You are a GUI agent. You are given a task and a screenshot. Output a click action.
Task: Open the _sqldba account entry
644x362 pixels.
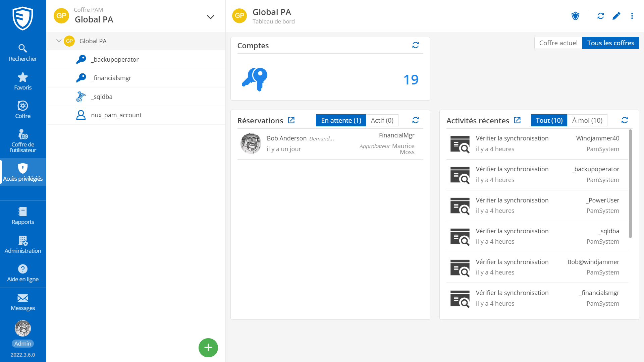[x=102, y=97]
